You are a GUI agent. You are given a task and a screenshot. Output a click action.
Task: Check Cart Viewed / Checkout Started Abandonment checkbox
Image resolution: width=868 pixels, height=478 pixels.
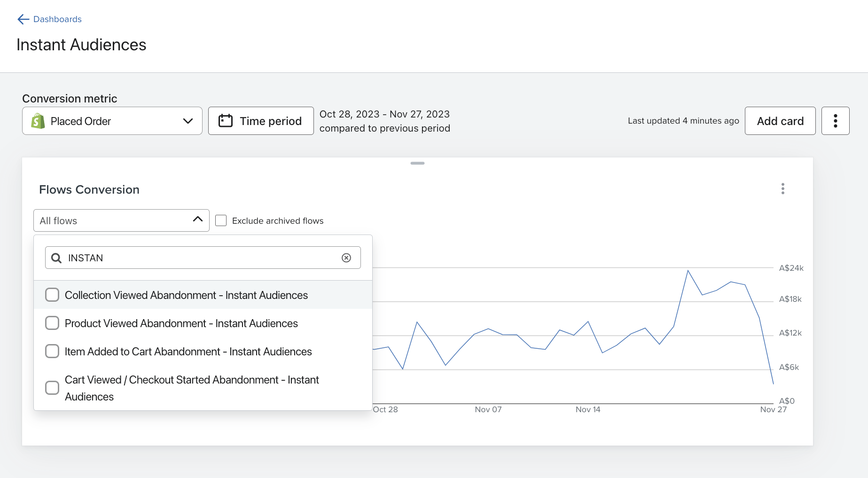click(52, 388)
